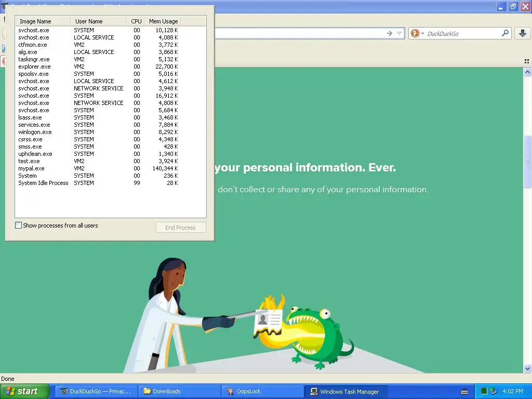The width and height of the screenshot is (532, 399).
Task: Select the spoolsv.exe process row
Action: 98,74
